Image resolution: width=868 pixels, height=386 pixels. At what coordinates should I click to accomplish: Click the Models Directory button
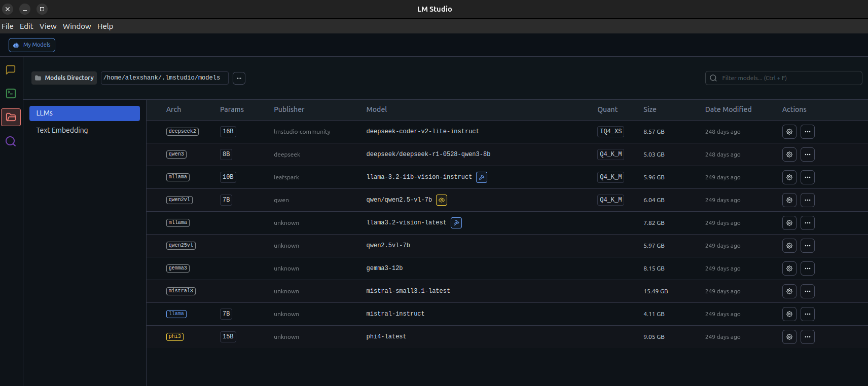coord(64,78)
